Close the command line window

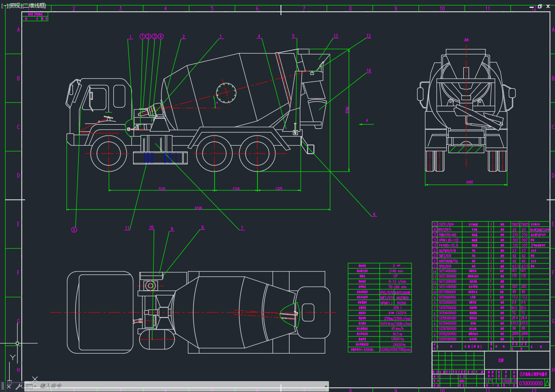tap(9, 386)
